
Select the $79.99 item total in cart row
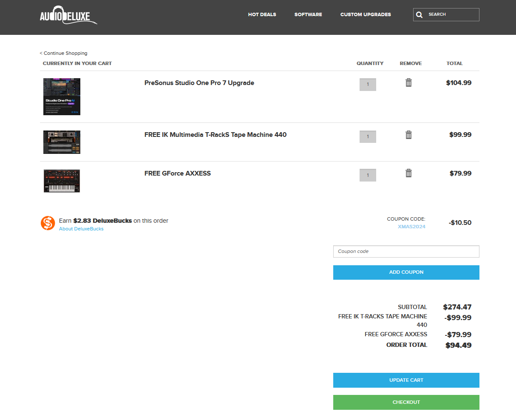(x=460, y=173)
